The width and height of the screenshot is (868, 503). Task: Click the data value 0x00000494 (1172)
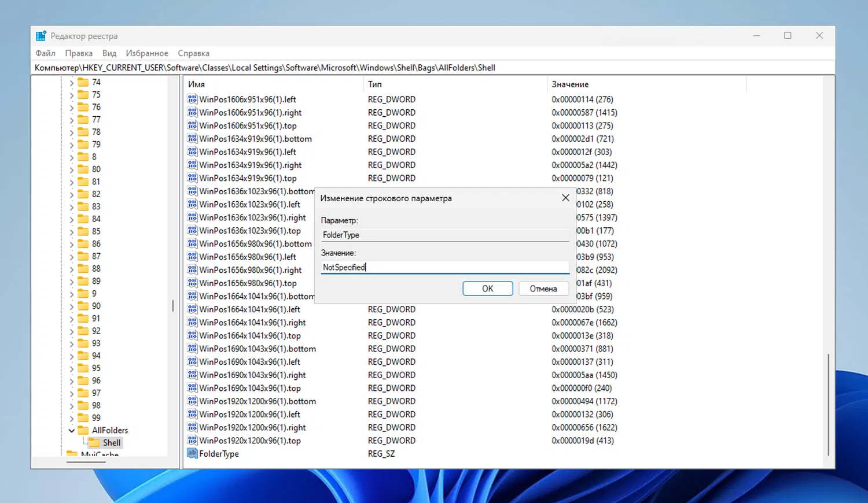pyautogui.click(x=584, y=401)
